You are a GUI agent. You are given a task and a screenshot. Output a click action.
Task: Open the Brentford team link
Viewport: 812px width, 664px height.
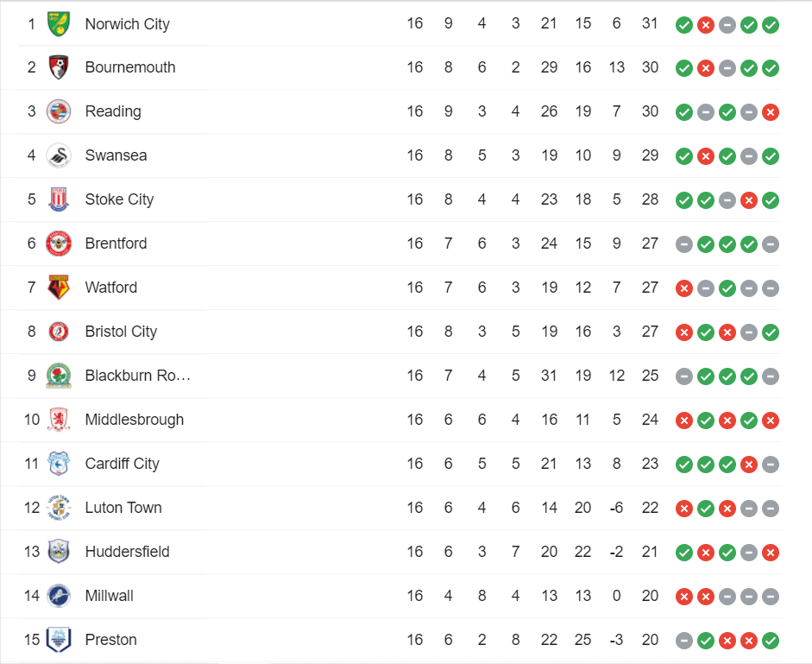116,243
